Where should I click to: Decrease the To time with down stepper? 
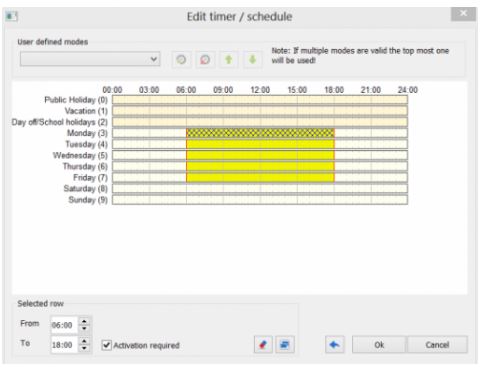tap(84, 348)
